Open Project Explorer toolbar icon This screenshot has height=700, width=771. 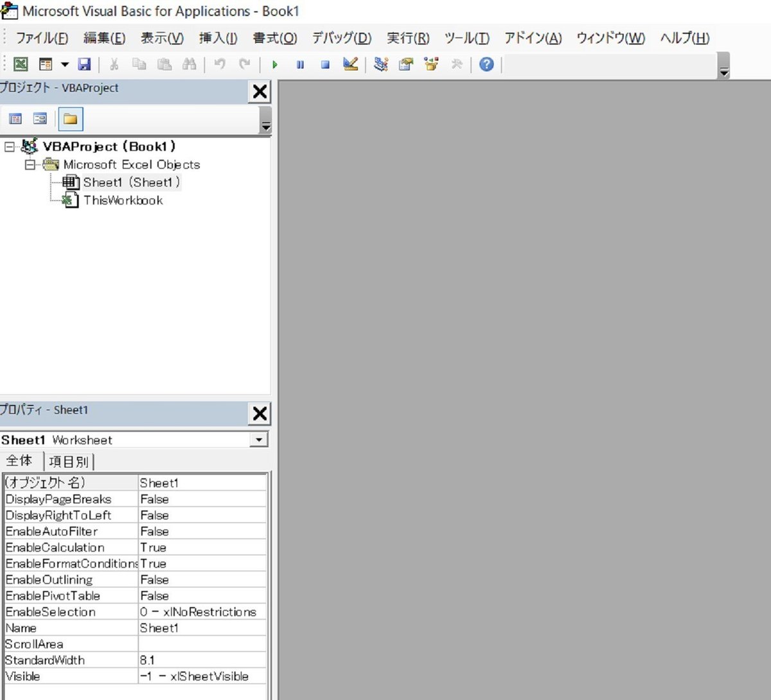[381, 64]
